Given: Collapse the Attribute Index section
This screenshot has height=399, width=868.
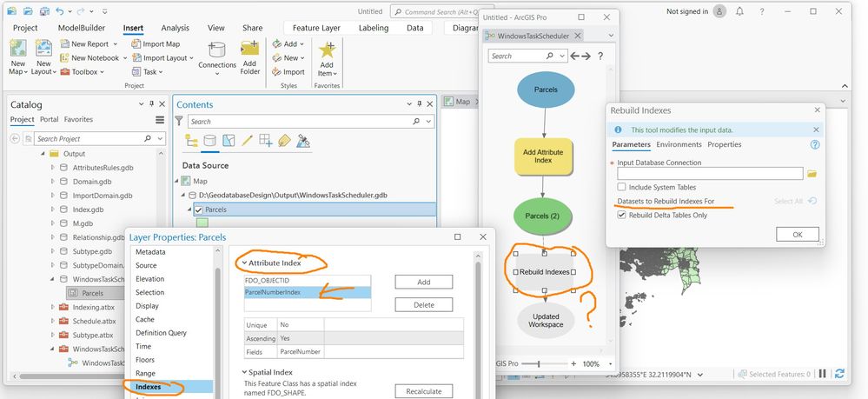Looking at the screenshot, I should (x=242, y=263).
